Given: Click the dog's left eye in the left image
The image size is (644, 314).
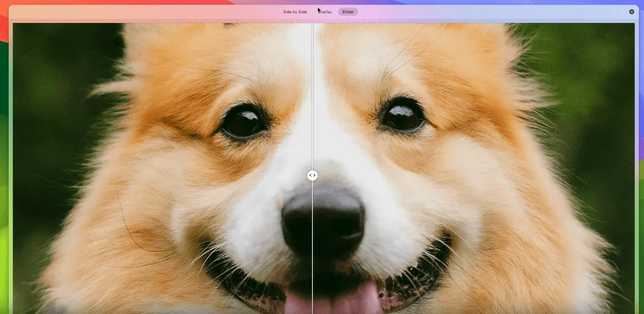Looking at the screenshot, I should coord(244,123).
